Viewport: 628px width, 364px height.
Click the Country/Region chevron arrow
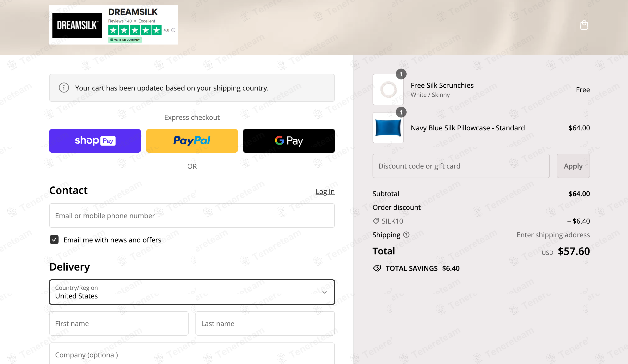coord(325,292)
